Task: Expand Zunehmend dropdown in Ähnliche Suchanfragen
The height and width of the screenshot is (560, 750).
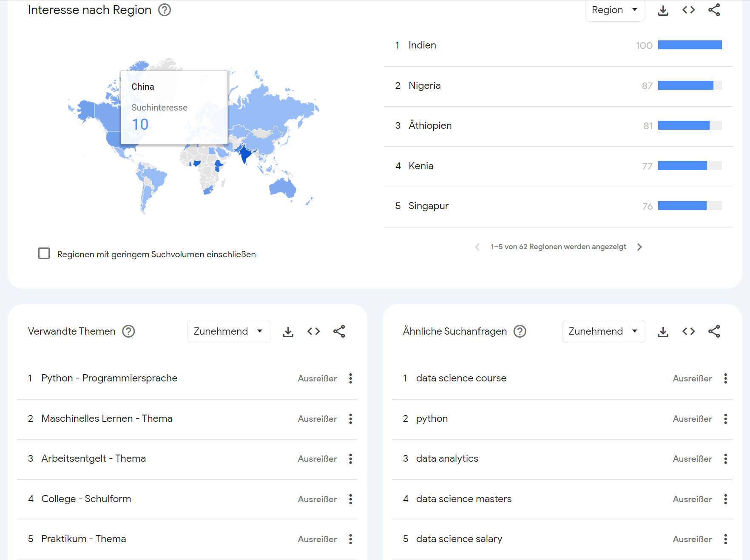Action: pos(603,332)
